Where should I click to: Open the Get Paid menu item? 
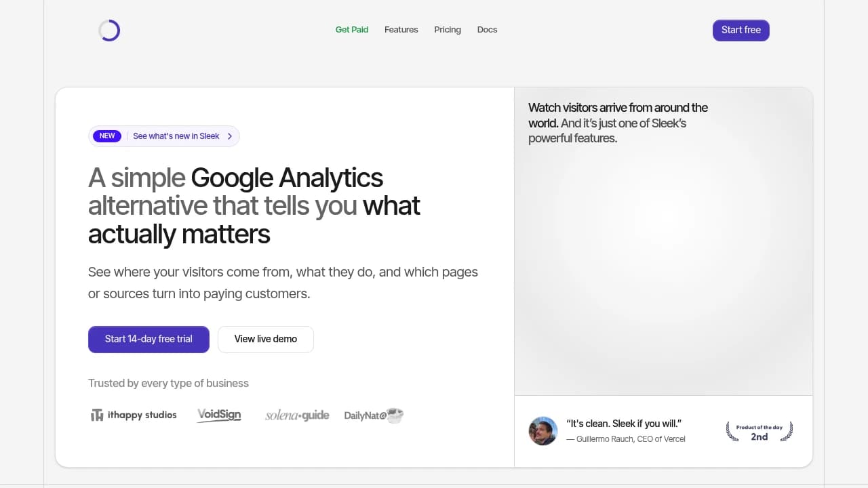(x=352, y=30)
